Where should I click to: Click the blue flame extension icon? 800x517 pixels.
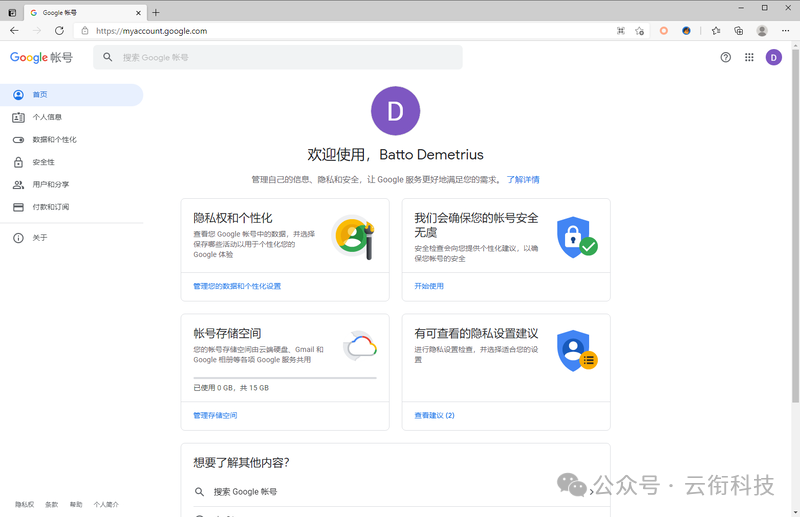(686, 31)
